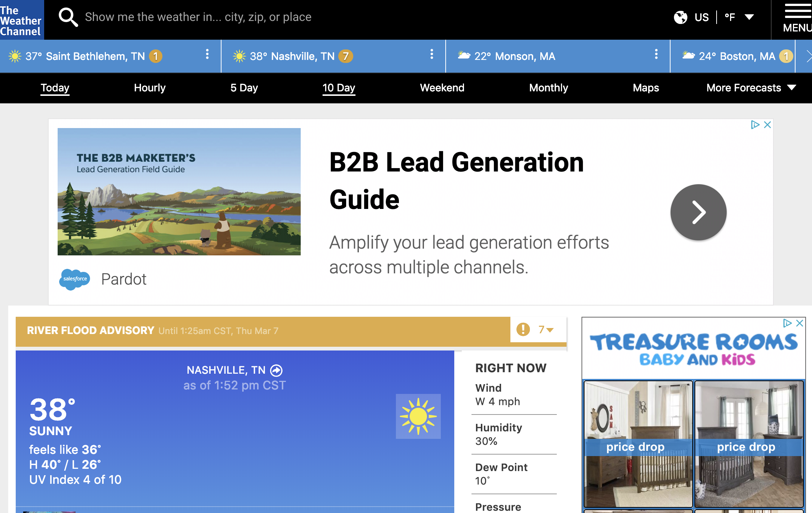
Task: Click Nashville alert badge 7 in location bar
Action: (346, 56)
